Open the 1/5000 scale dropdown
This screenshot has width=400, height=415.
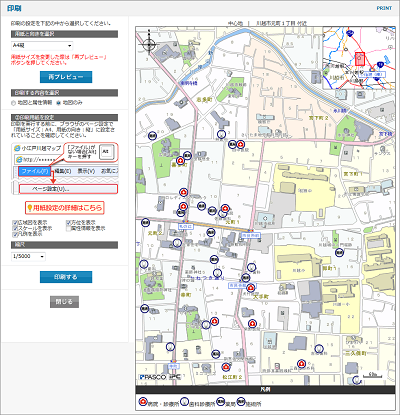click(x=28, y=256)
